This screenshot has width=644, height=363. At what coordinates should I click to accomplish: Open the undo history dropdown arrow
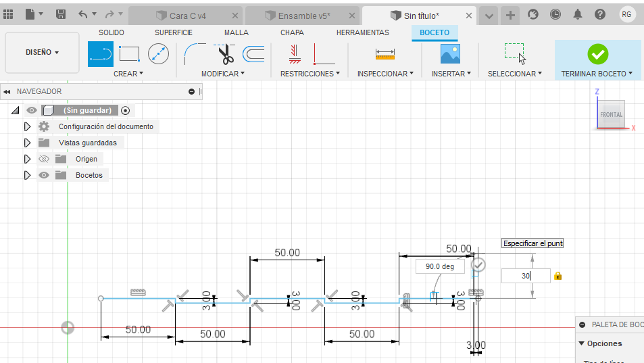tap(95, 14)
